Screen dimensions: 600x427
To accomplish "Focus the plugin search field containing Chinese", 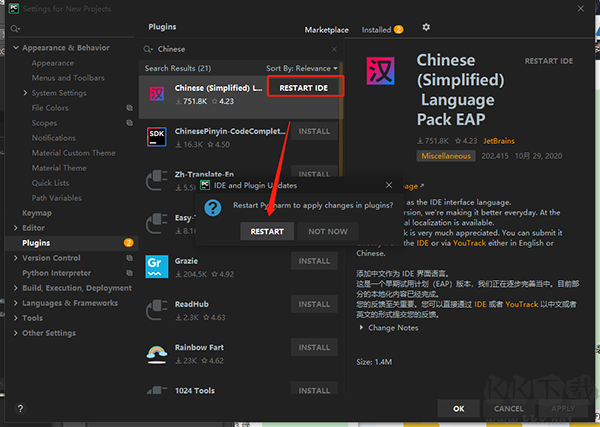I will coord(241,49).
